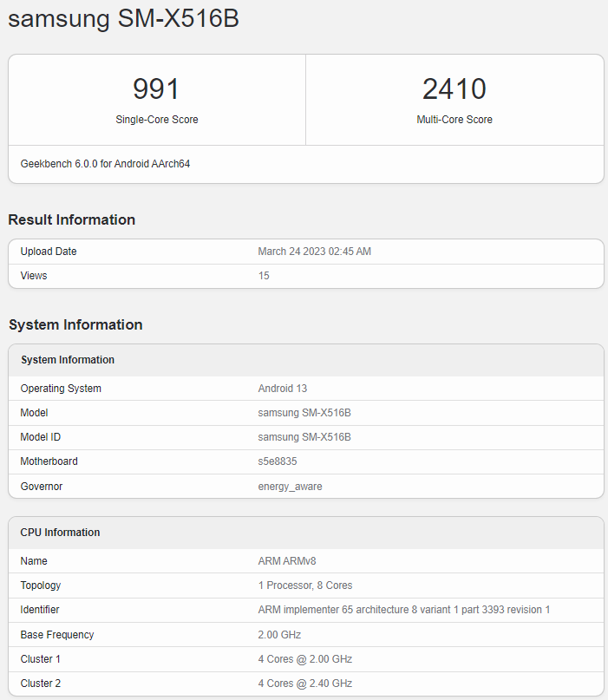Select the ARM ARMv8 value
Viewport: 608px width, 700px height.
pos(287,561)
